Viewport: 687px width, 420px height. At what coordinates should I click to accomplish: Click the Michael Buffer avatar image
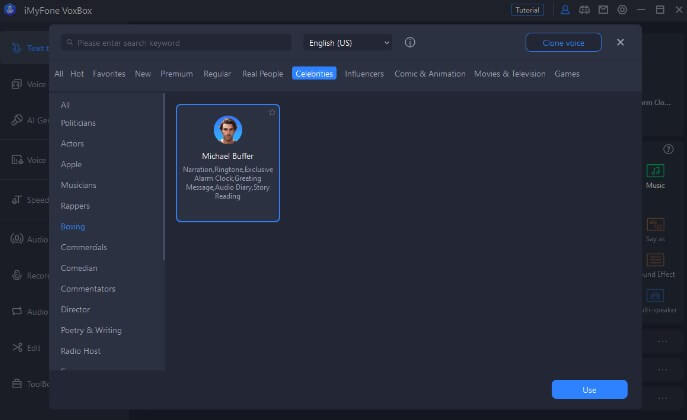pos(228,130)
